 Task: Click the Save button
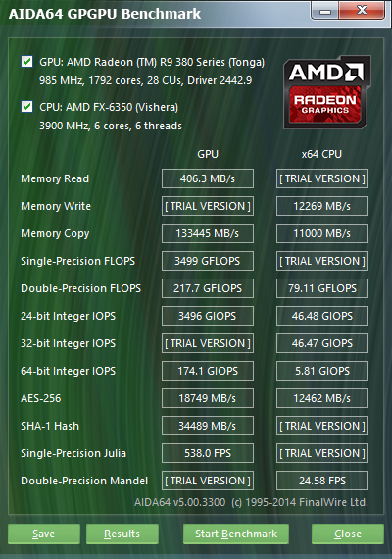(44, 534)
